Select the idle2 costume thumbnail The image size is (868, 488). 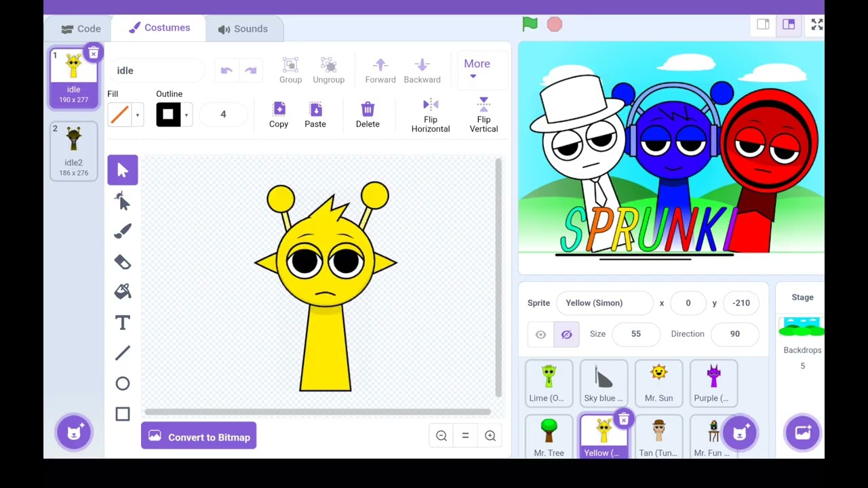click(73, 150)
